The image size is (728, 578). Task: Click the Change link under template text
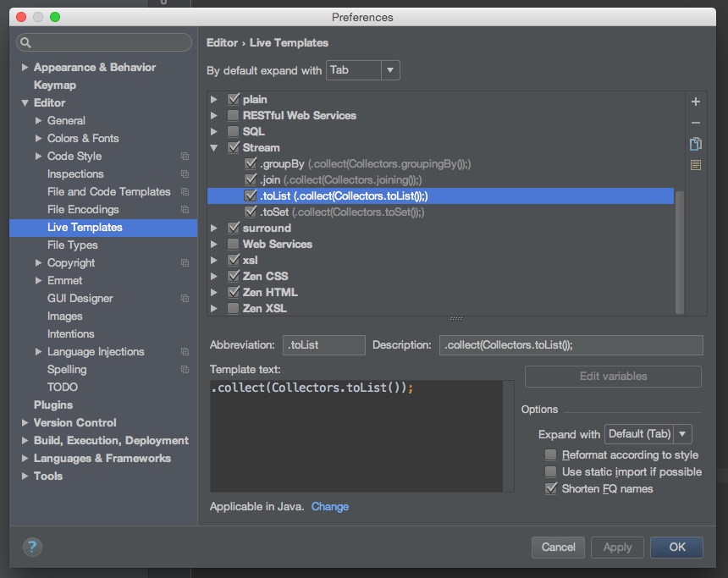pyautogui.click(x=329, y=506)
